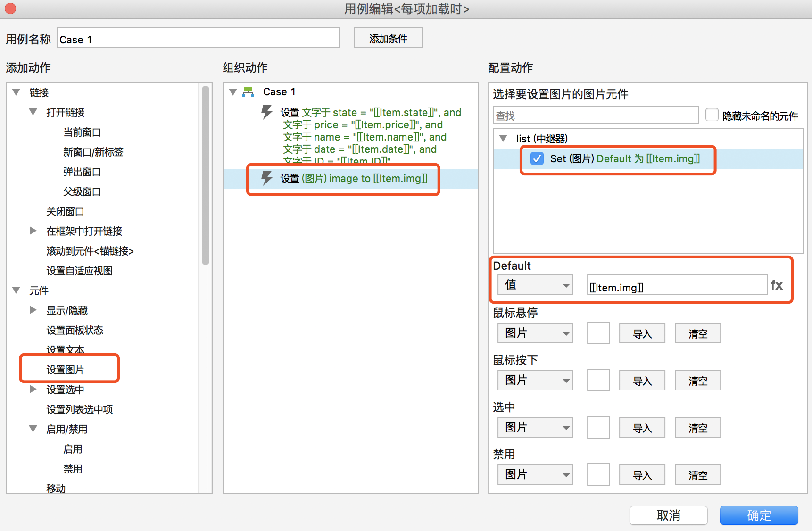
Task: Open the Default 值 dropdown
Action: [535, 285]
